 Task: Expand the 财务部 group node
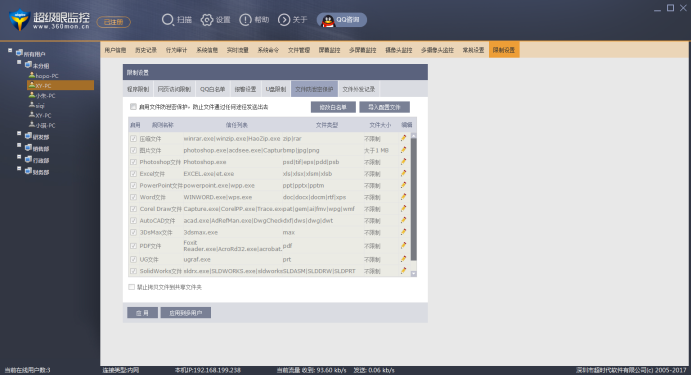coord(19,169)
